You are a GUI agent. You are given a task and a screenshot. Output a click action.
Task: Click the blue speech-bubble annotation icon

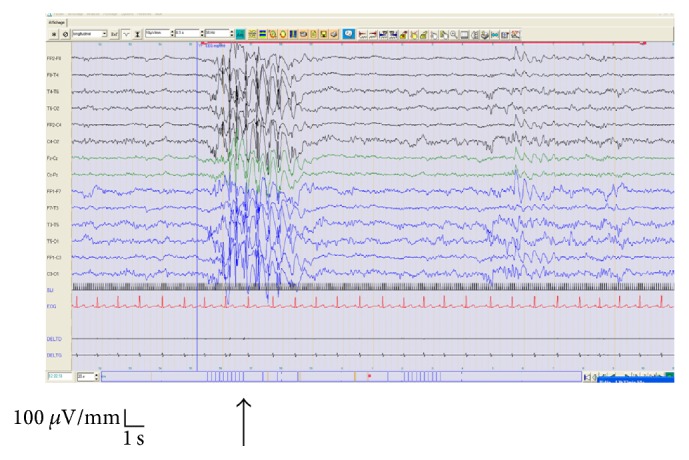point(348,33)
